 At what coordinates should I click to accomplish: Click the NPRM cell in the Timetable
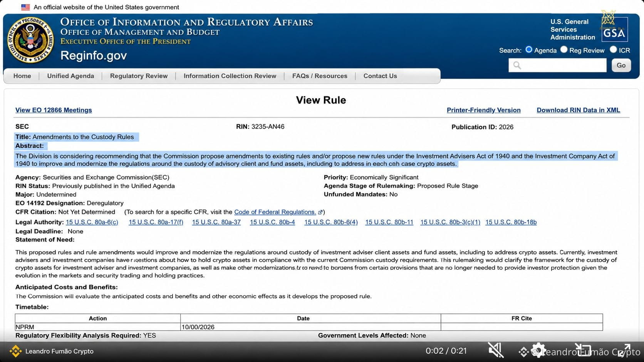(x=98, y=327)
